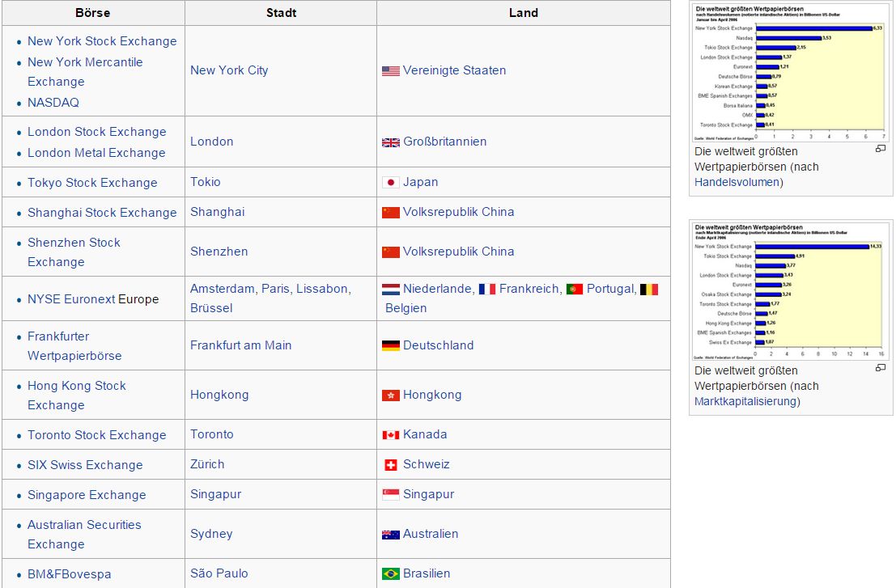Click the France flag icon
This screenshot has height=588, width=896.
[487, 290]
